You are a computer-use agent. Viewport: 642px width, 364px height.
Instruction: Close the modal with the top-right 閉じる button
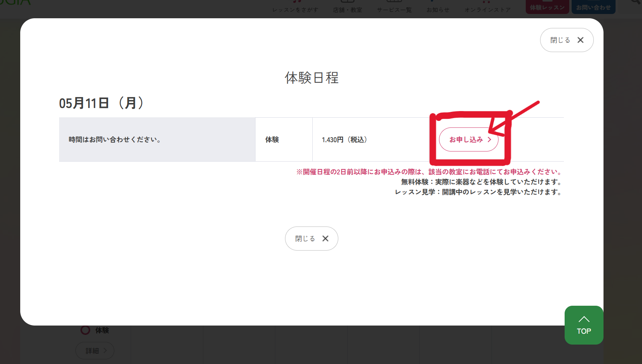[567, 40]
